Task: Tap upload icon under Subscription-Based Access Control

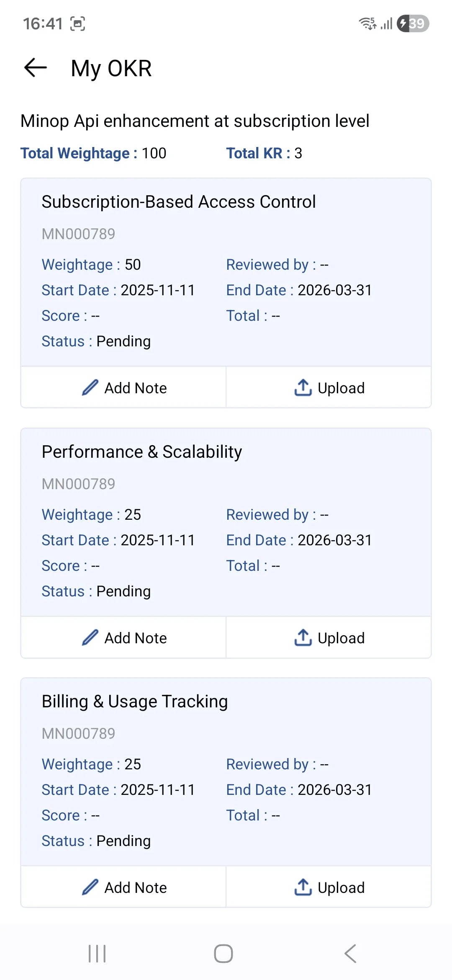Action: (303, 388)
